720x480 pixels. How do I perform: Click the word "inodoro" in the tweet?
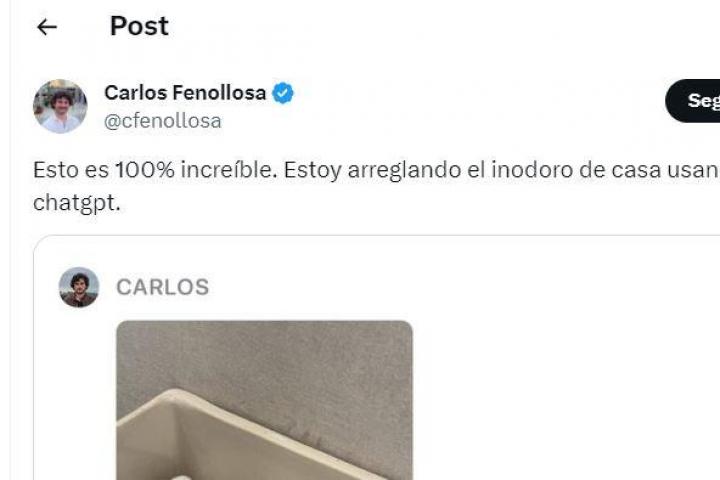[x=532, y=170]
